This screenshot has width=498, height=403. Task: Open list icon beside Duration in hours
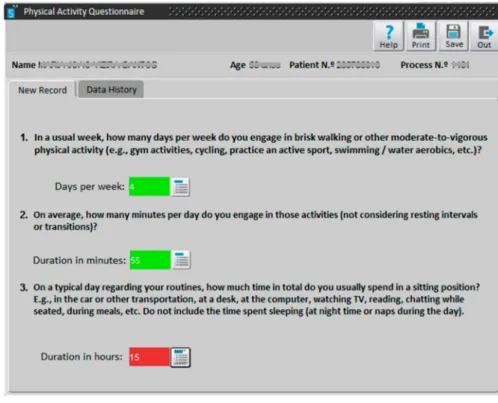(181, 357)
